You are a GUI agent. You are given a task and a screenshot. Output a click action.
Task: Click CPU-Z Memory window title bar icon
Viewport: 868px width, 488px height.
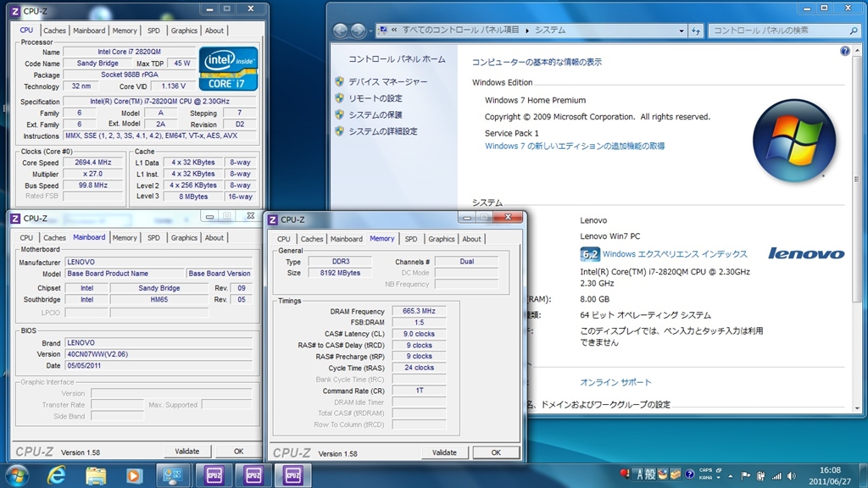[273, 219]
